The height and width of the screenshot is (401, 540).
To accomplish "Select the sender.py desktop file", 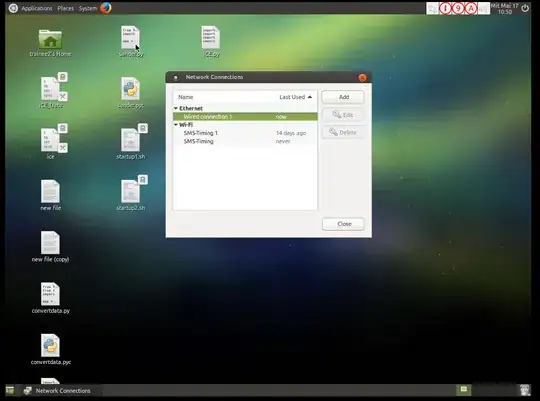I will pyautogui.click(x=131, y=41).
